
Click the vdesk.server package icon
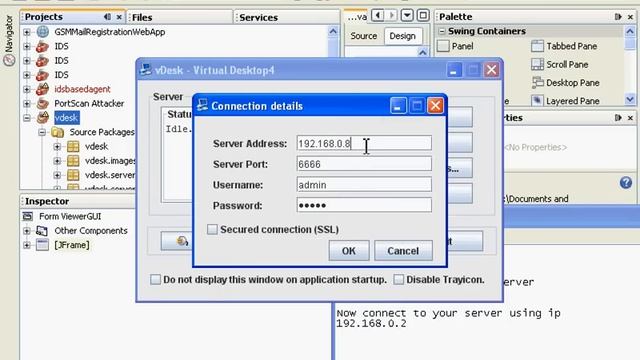73,175
